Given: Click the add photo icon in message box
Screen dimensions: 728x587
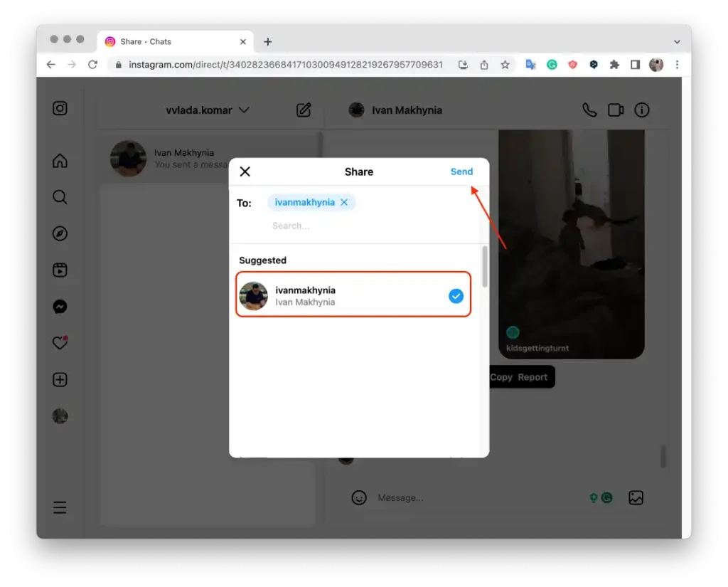Looking at the screenshot, I should pyautogui.click(x=636, y=498).
